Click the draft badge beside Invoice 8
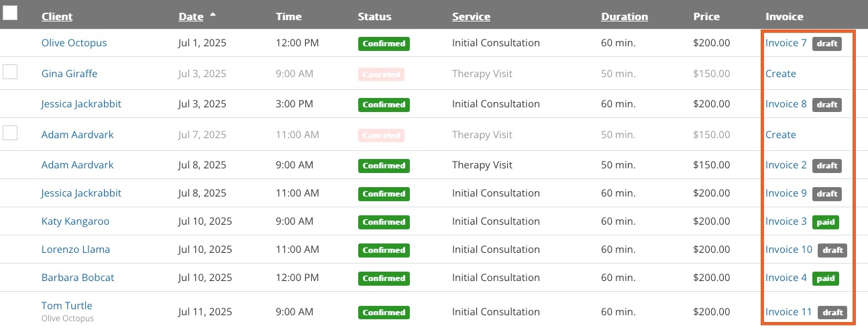 tap(827, 105)
